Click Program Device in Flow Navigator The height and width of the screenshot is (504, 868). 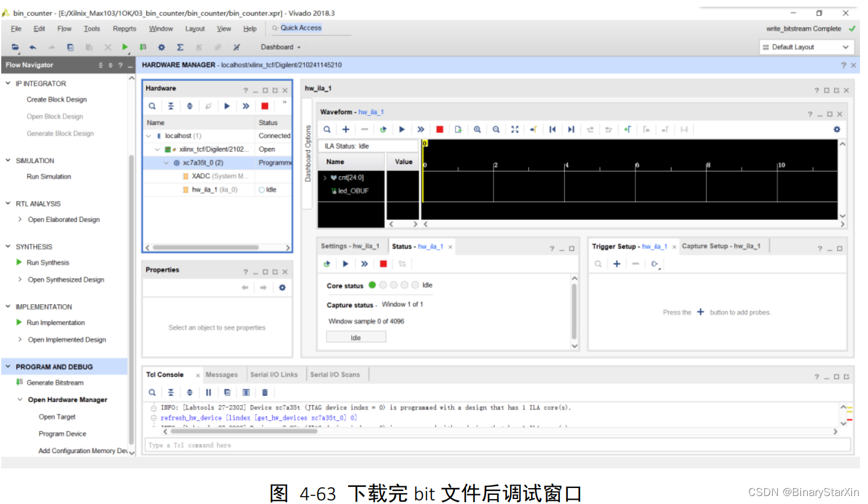(x=62, y=433)
